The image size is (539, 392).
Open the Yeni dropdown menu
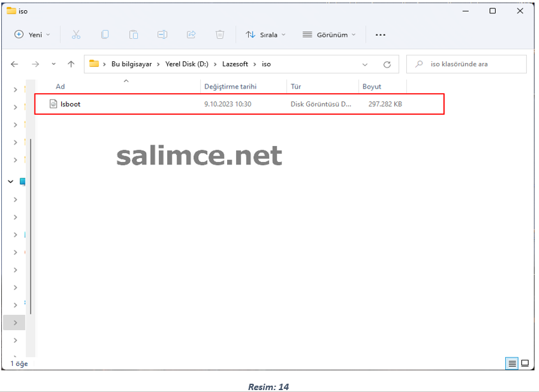coord(32,34)
